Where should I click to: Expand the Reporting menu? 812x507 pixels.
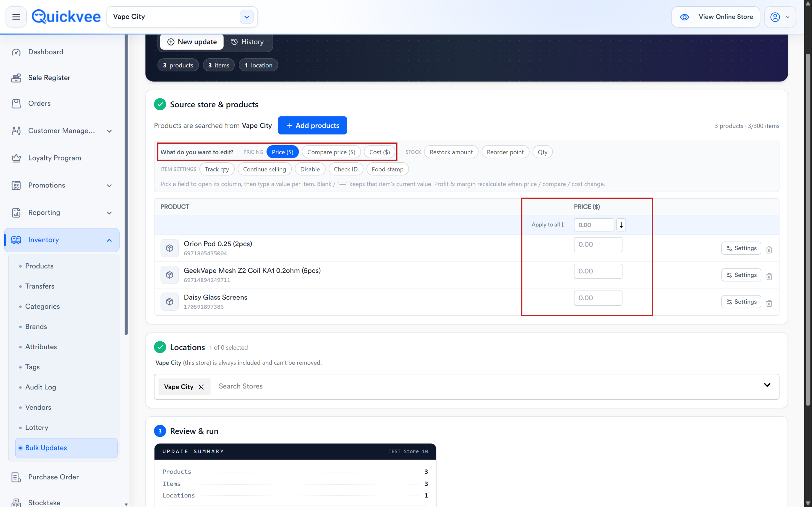[x=109, y=213]
